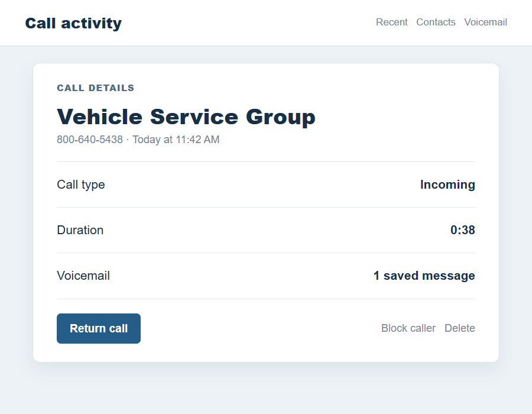The width and height of the screenshot is (532, 414).
Task: Click the Voicemail row label
Action: tap(83, 276)
